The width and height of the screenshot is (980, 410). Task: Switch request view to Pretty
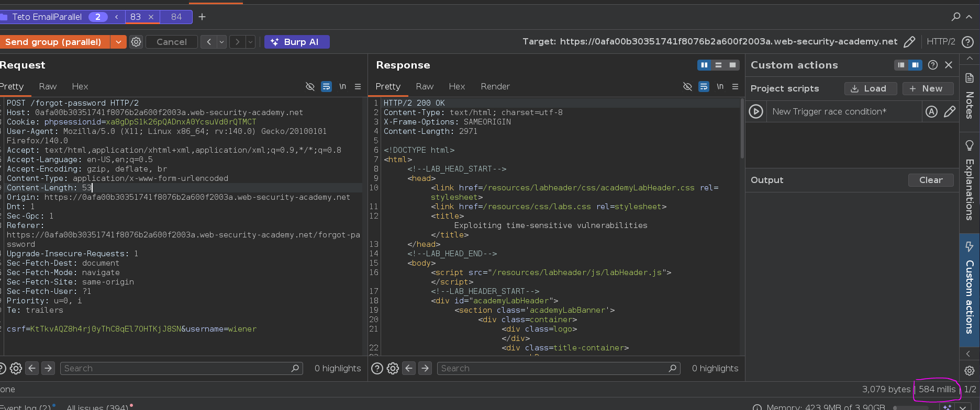[12, 86]
